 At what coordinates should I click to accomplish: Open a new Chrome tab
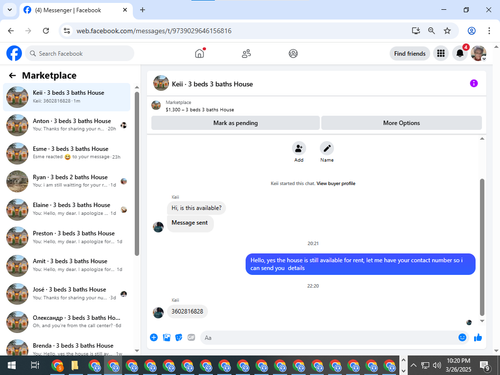142,10
